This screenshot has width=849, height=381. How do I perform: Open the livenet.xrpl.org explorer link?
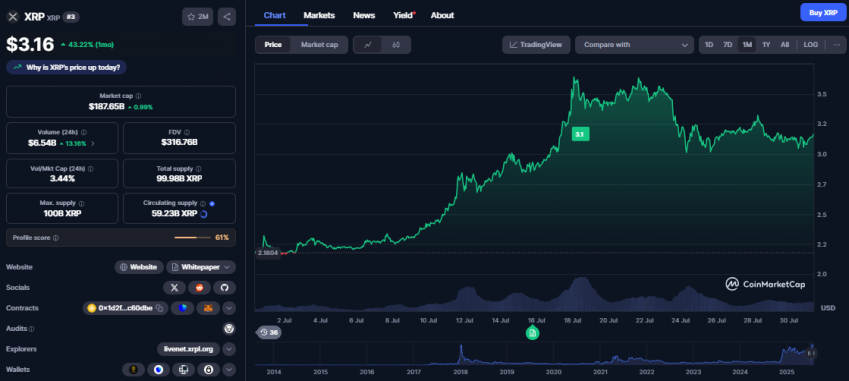(188, 349)
